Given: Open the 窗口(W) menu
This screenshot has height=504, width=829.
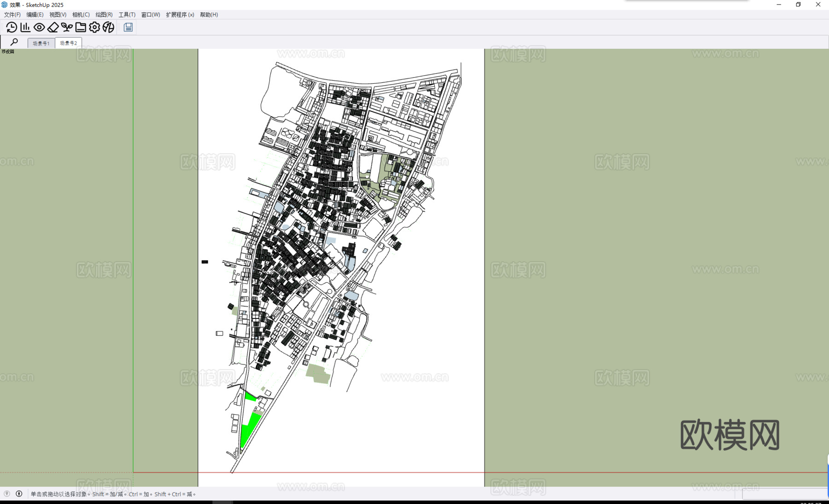Looking at the screenshot, I should (151, 15).
